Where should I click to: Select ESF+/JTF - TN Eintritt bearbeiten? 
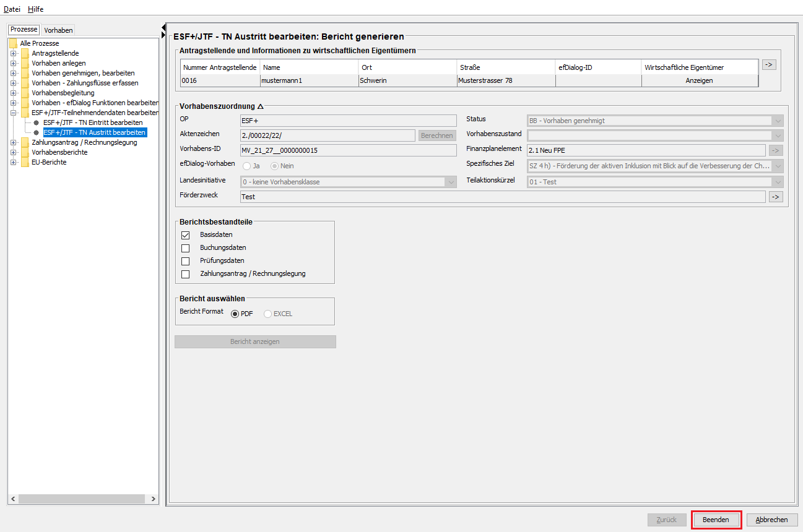click(x=93, y=122)
